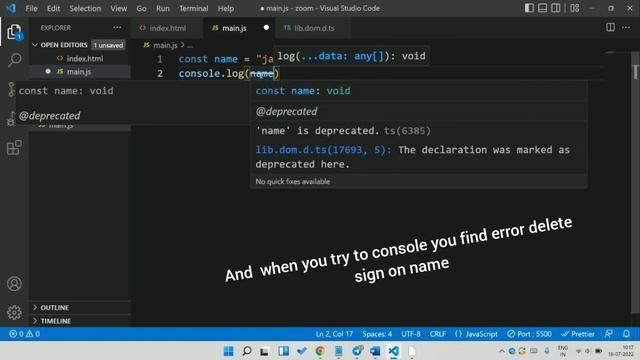Open the Edit menu

(x=53, y=8)
